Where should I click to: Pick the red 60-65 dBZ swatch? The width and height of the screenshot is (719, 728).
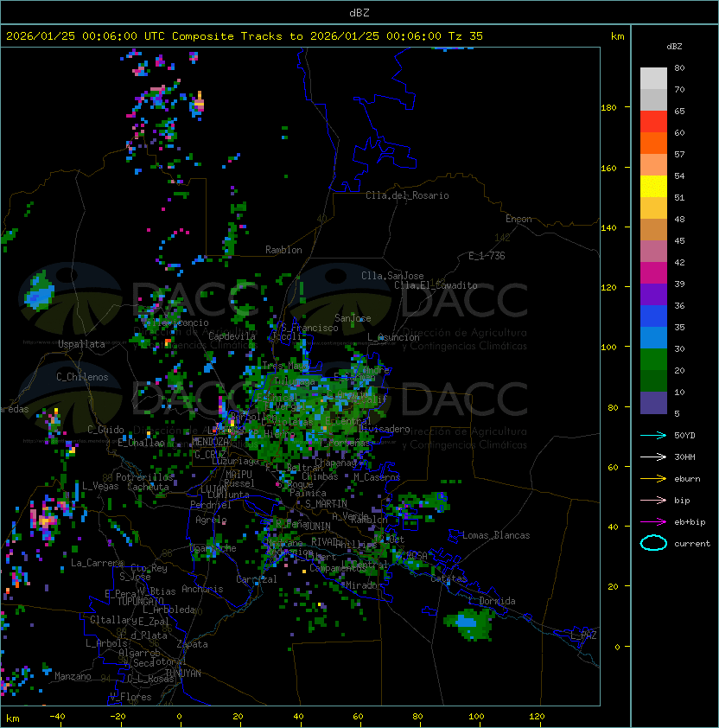click(653, 122)
